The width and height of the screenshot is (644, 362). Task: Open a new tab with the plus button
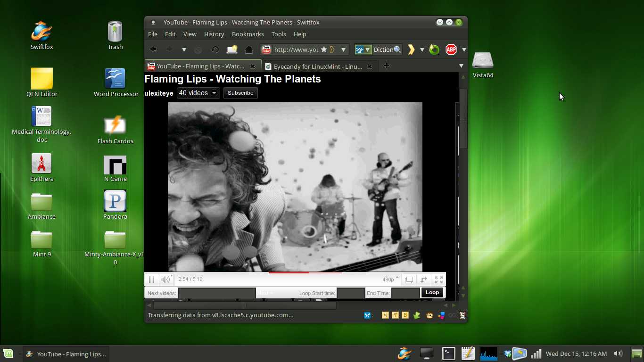(386, 66)
